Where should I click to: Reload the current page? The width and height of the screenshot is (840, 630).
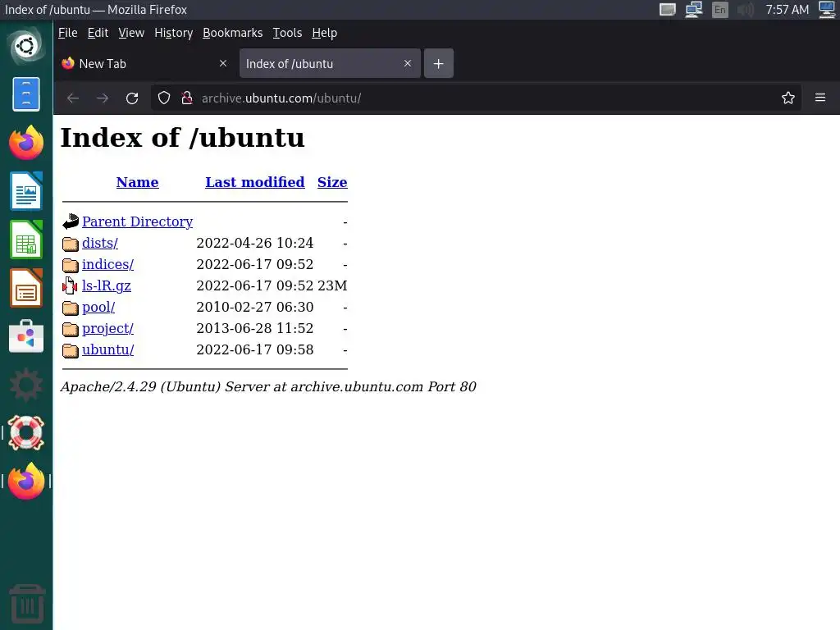tap(132, 98)
